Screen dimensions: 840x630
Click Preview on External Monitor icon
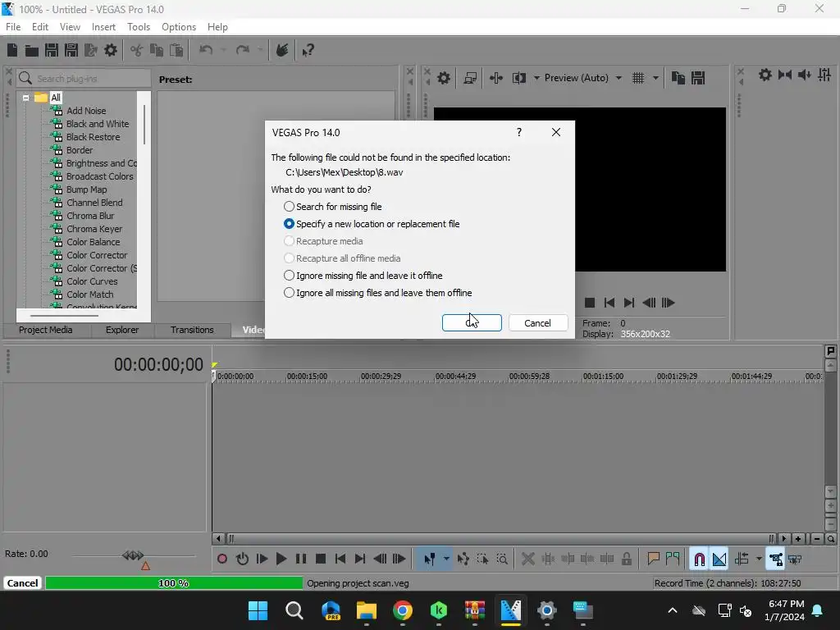[x=470, y=78]
